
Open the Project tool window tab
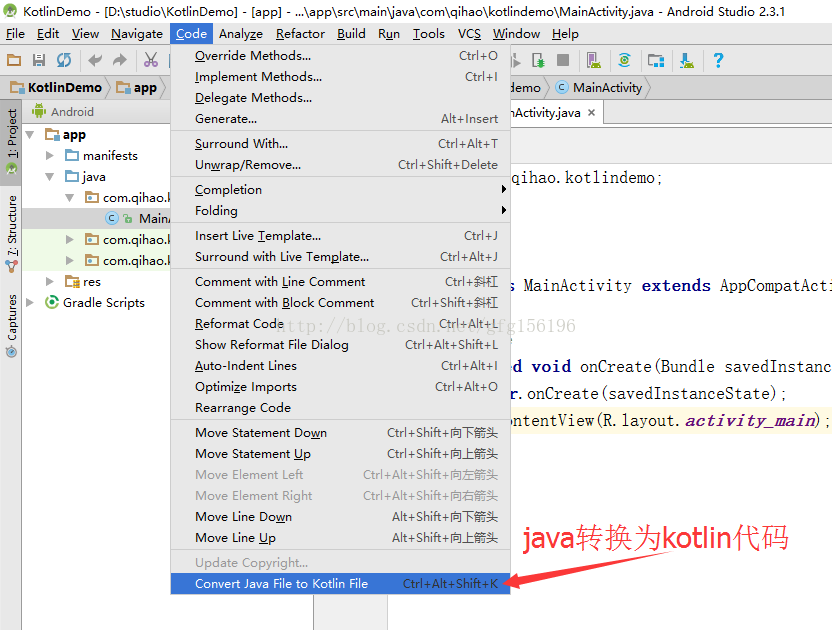(12, 142)
